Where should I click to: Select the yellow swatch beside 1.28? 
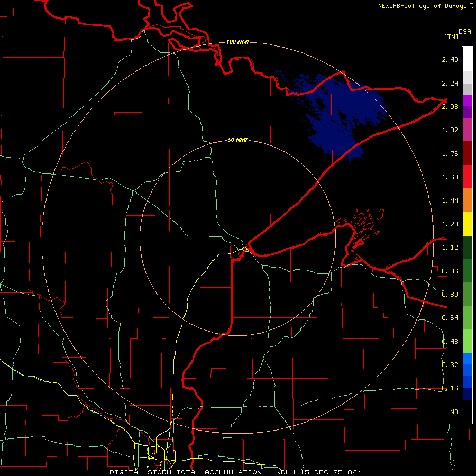(x=467, y=224)
